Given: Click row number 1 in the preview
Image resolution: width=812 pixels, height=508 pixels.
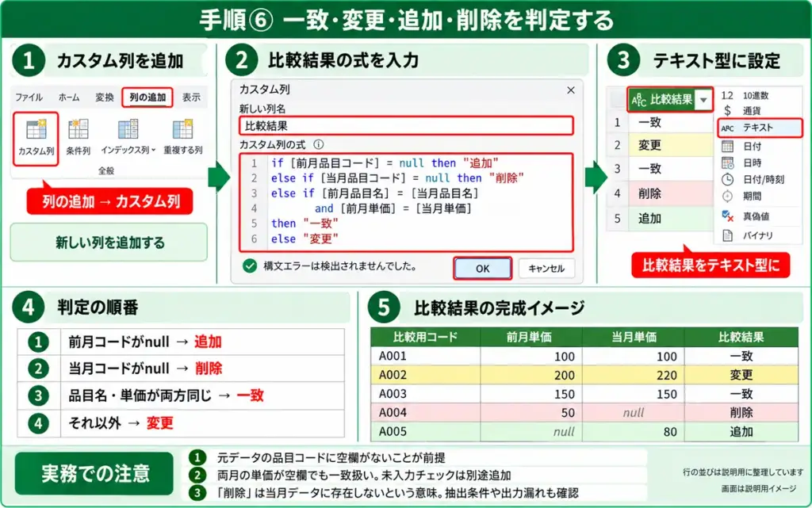Looking at the screenshot, I should point(617,123).
